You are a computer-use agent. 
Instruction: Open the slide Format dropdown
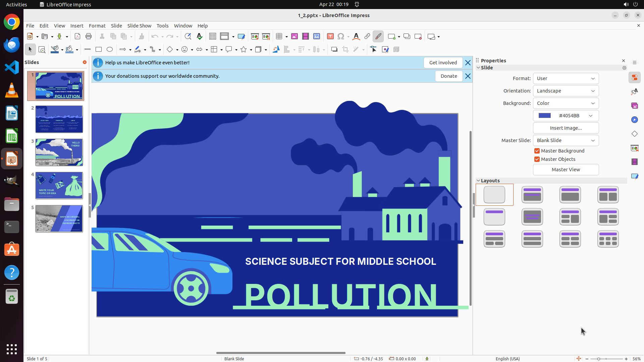566,78
